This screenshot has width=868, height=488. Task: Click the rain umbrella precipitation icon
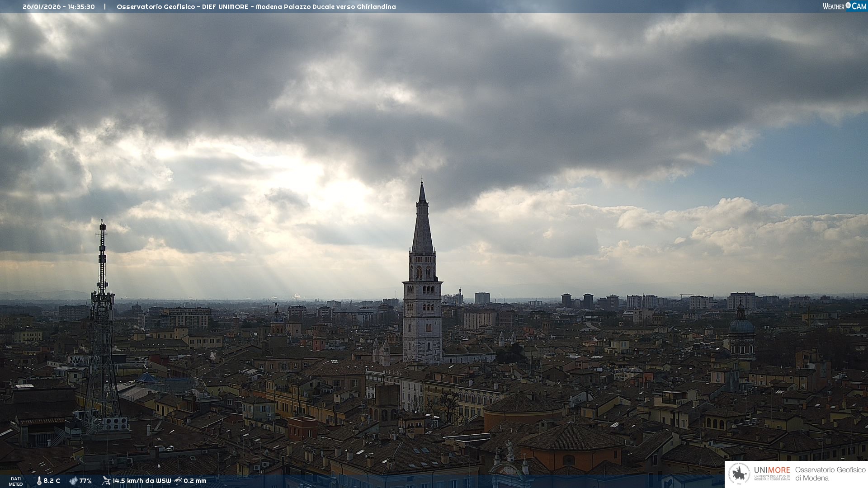click(x=178, y=480)
